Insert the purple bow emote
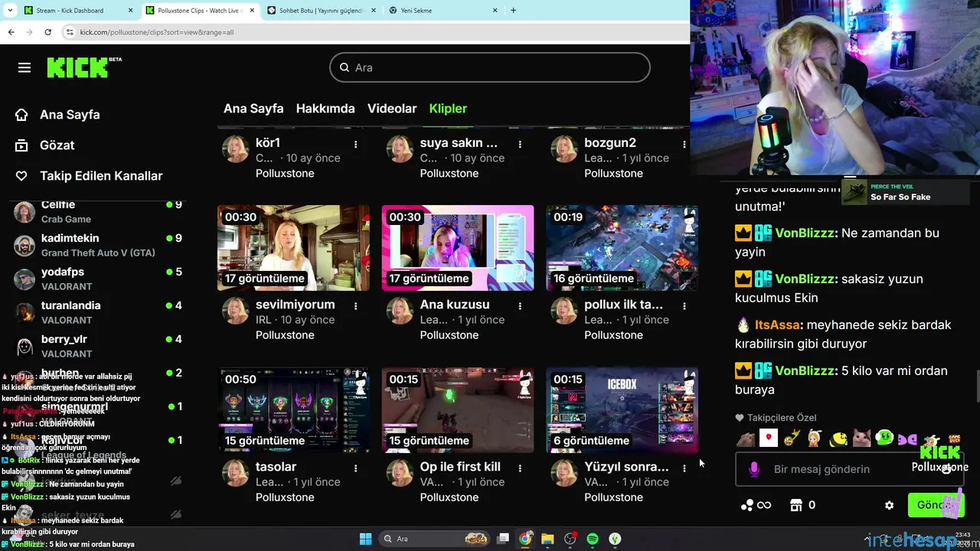This screenshot has width=980, height=551. pyautogui.click(x=907, y=439)
